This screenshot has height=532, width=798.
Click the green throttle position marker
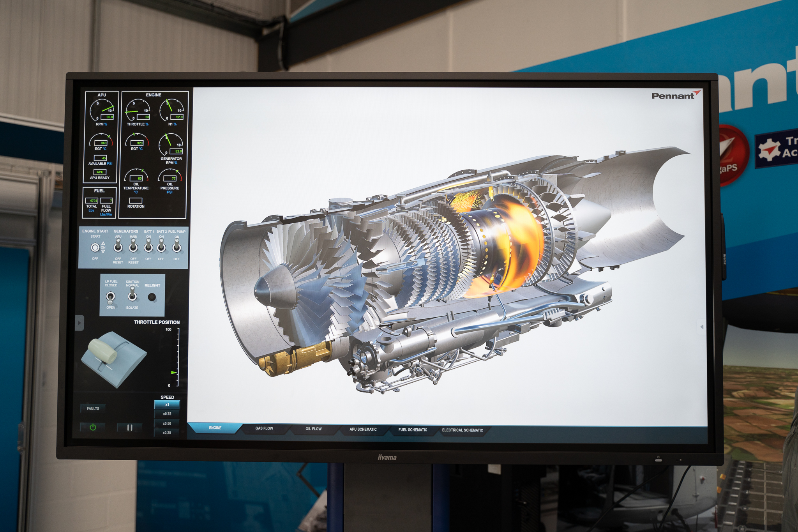(174, 373)
